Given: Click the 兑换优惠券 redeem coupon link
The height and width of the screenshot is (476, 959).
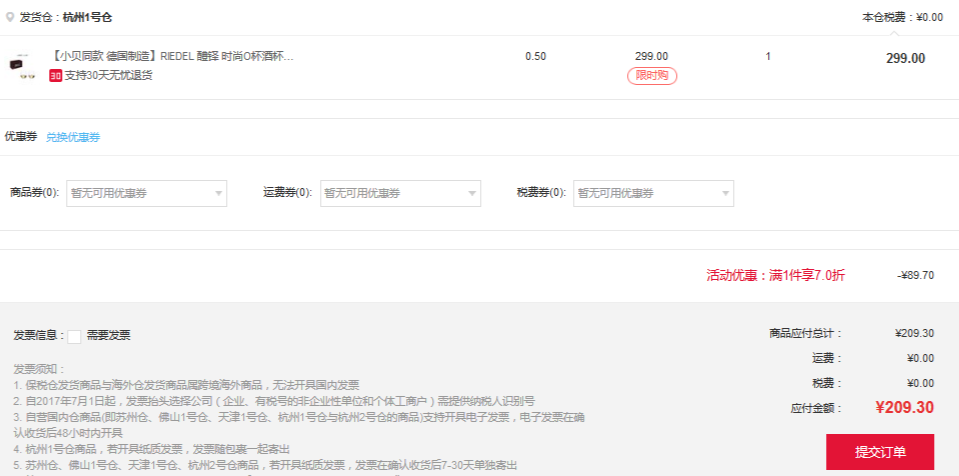Looking at the screenshot, I should (x=73, y=137).
